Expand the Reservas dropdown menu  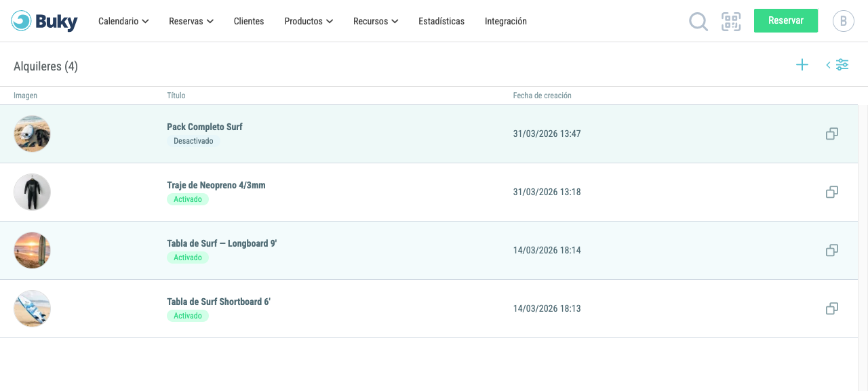(191, 21)
